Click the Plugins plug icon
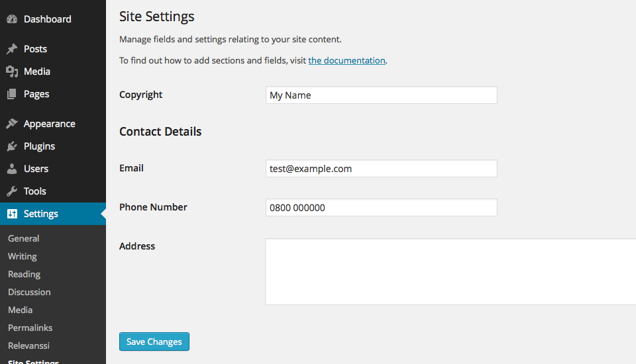The width and height of the screenshot is (636, 364). tap(12, 146)
